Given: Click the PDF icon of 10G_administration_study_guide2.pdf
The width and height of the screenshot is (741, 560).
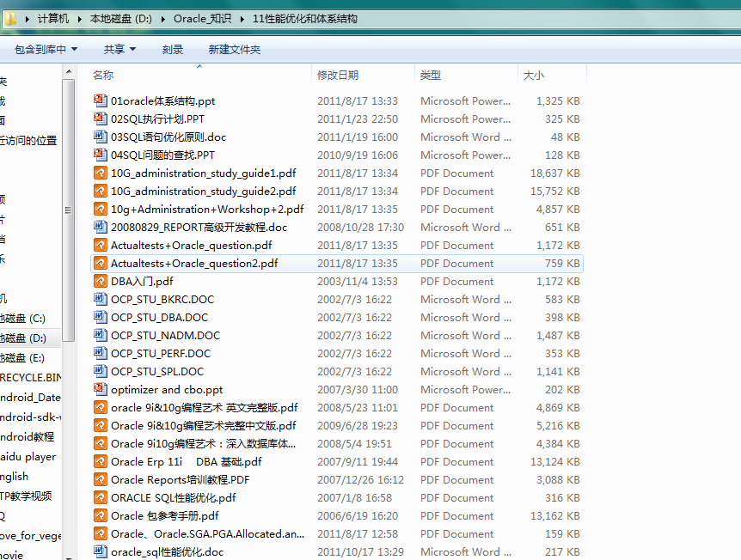Looking at the screenshot, I should click(x=101, y=191).
